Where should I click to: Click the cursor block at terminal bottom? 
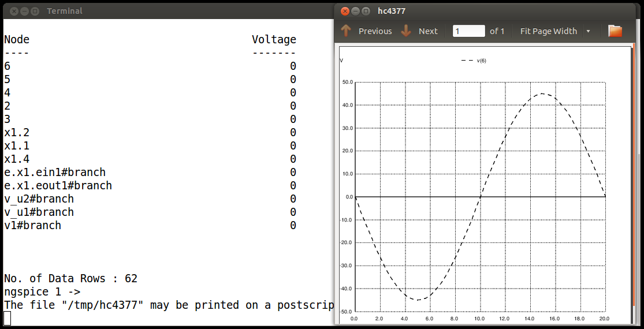7,319
